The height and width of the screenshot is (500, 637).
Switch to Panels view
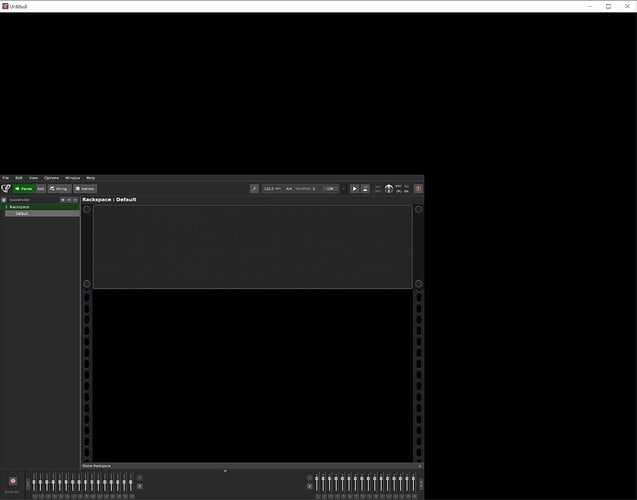coord(23,188)
